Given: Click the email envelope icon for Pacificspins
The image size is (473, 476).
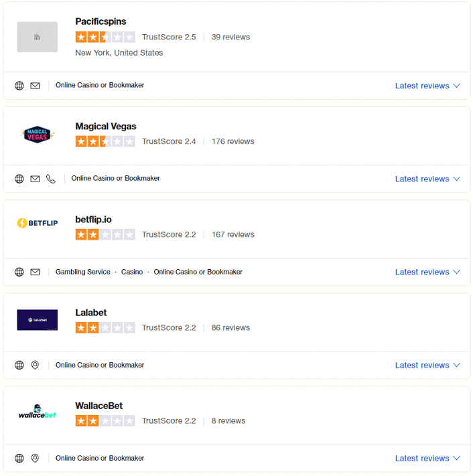Looking at the screenshot, I should coord(35,86).
